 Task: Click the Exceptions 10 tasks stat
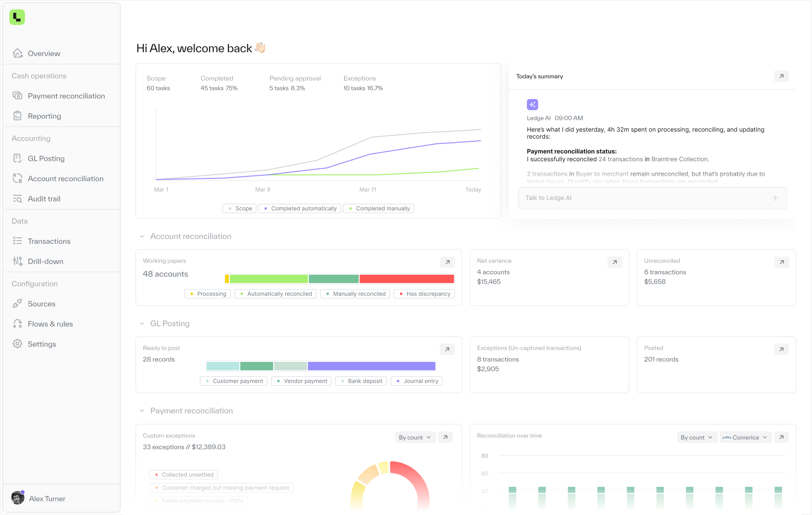(x=363, y=83)
